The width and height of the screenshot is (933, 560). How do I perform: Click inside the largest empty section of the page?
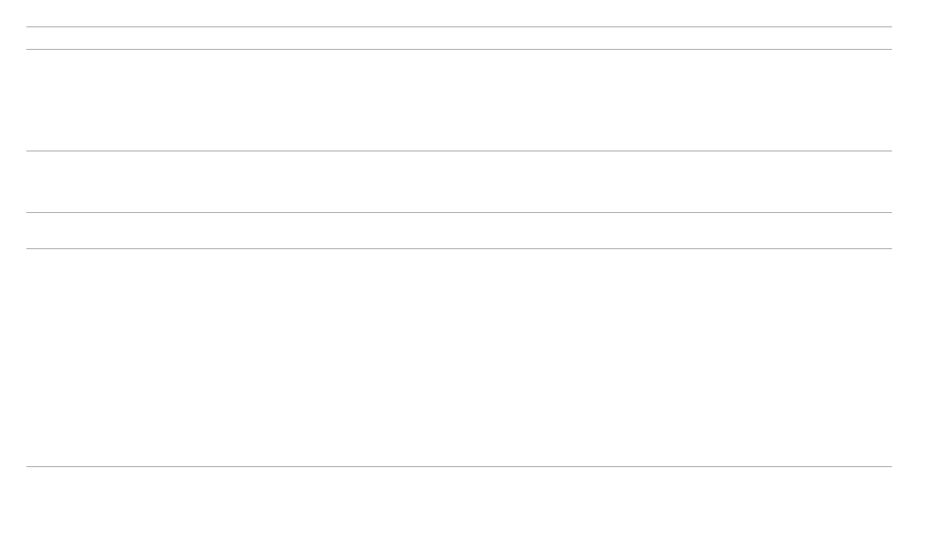(458, 358)
